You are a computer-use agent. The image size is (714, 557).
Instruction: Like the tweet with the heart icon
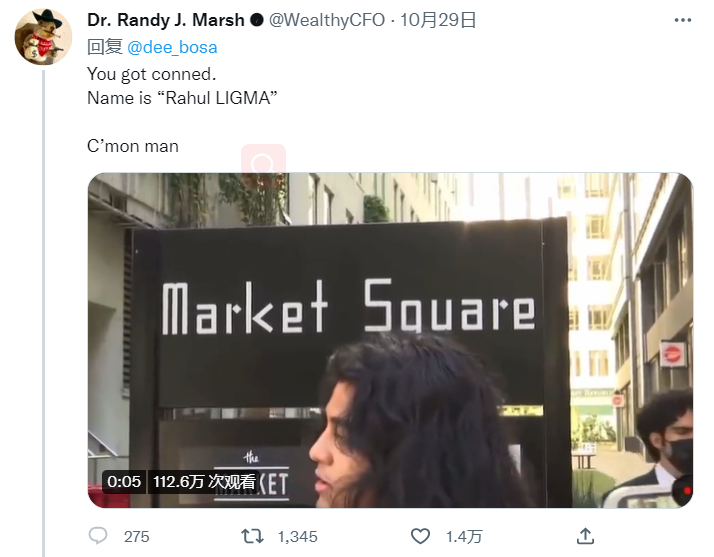[420, 536]
